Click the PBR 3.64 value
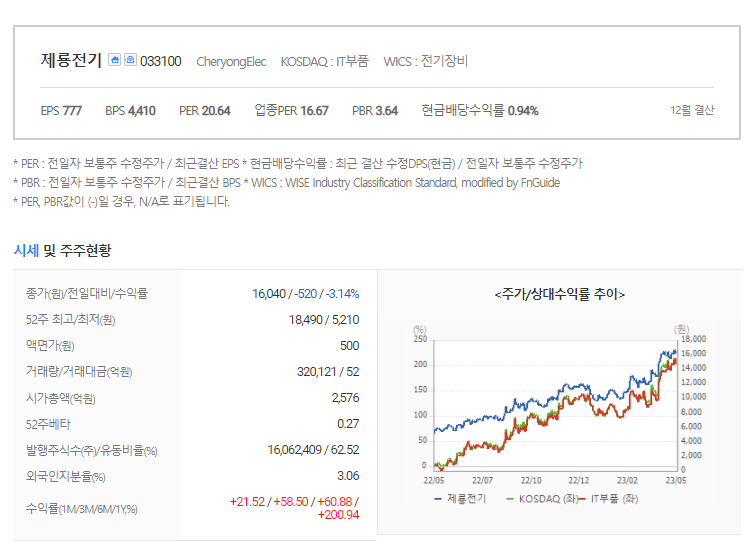 coord(375,111)
